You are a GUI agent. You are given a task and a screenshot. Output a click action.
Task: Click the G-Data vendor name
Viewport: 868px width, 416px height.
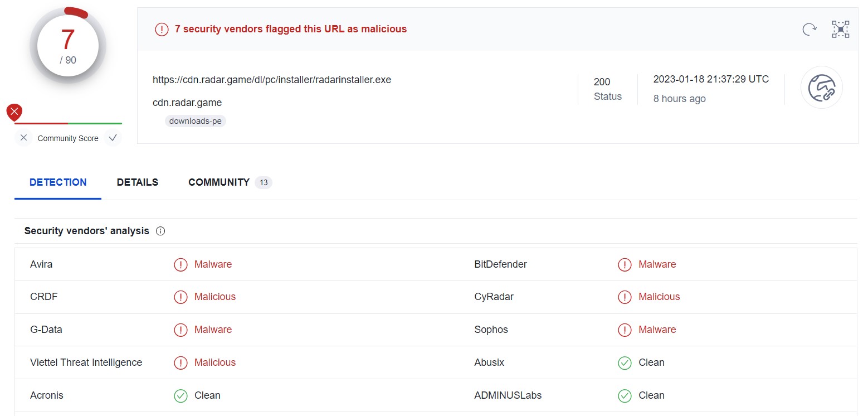coord(46,330)
